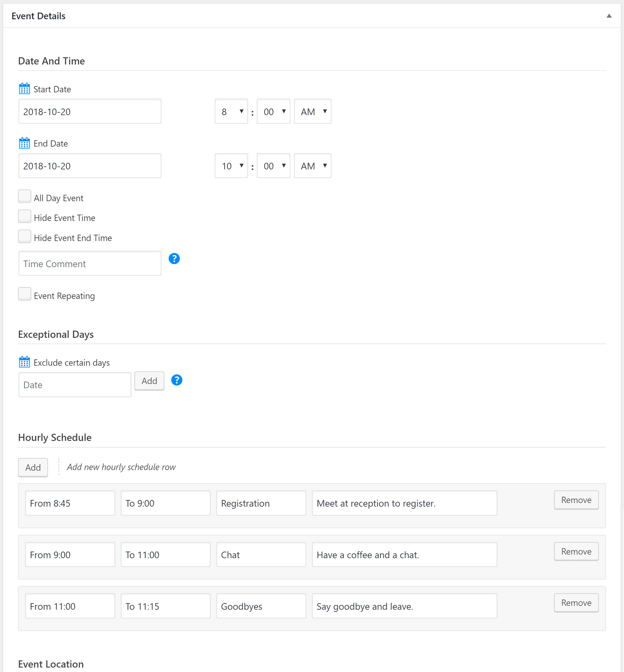Viewport: 624px width, 672px height.
Task: Open the end time minutes dropdown
Action: click(x=273, y=166)
